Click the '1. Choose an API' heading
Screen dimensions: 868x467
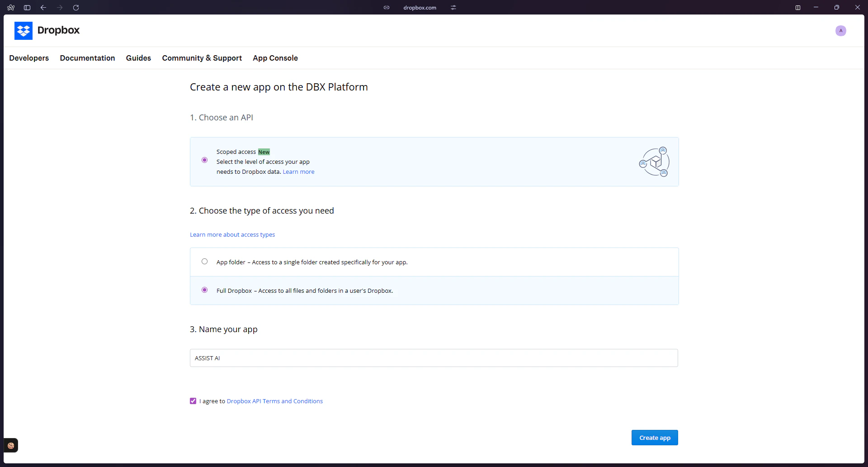click(222, 118)
